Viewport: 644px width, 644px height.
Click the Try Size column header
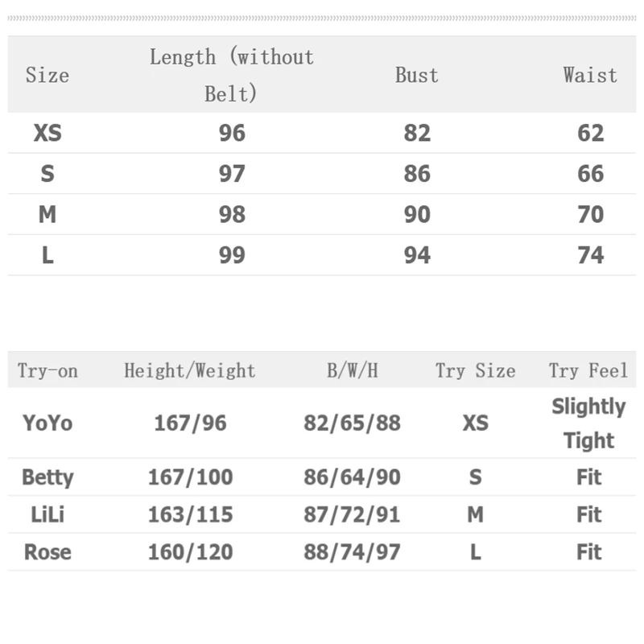point(475,371)
